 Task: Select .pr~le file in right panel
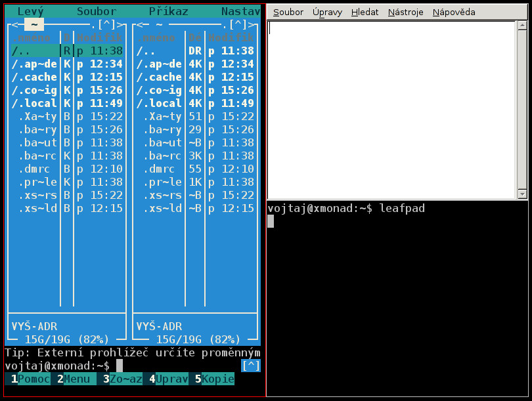195,182
